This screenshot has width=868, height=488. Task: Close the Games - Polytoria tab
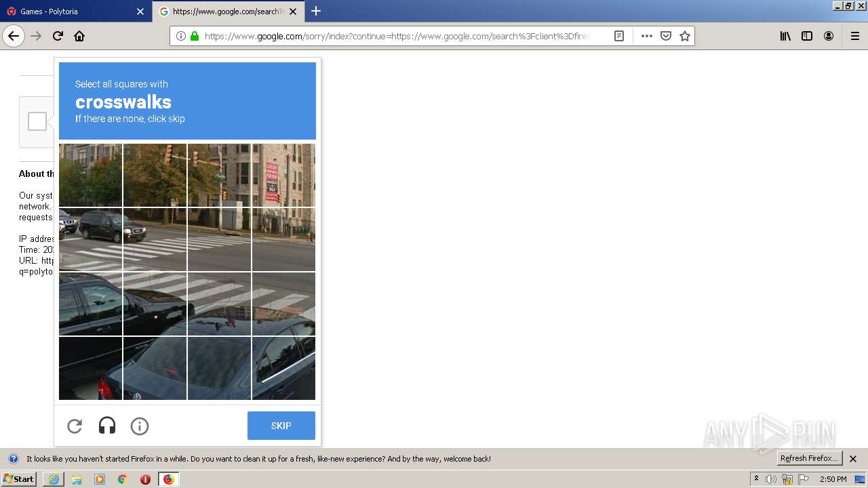[x=140, y=12]
